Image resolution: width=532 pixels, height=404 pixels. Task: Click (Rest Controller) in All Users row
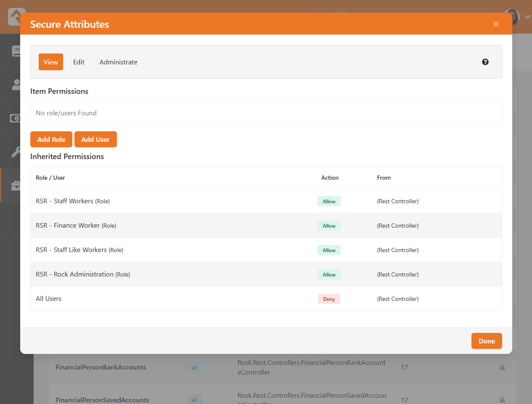pos(398,299)
